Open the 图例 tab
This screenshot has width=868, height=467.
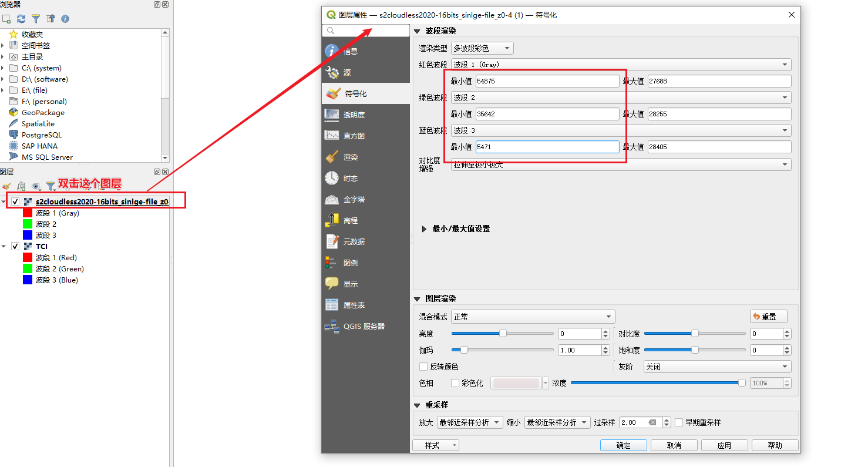366,263
